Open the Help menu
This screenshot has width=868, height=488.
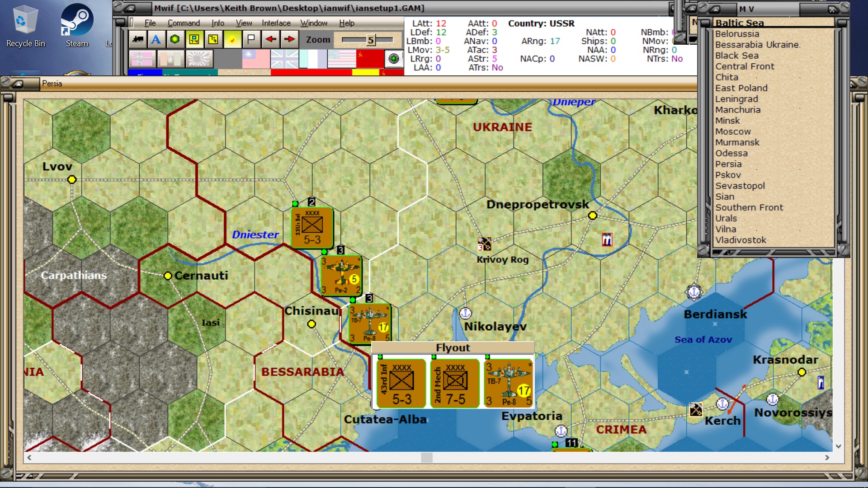point(347,23)
